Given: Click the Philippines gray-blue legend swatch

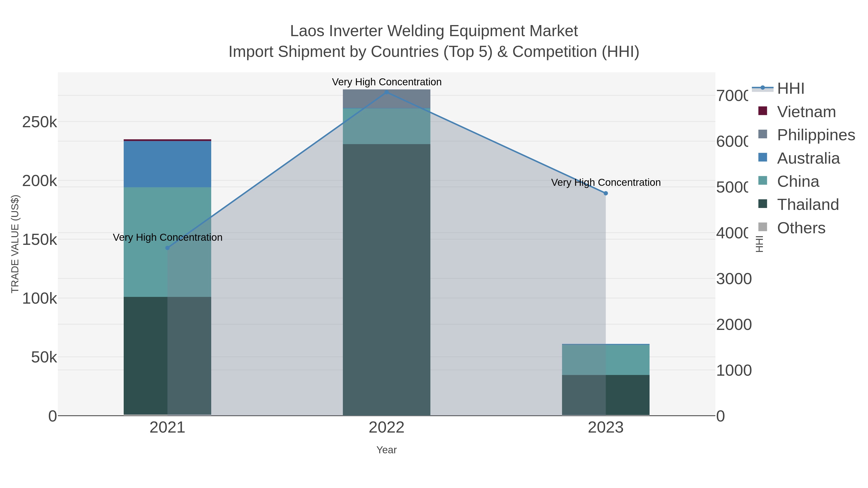Looking at the screenshot, I should click(x=763, y=134).
